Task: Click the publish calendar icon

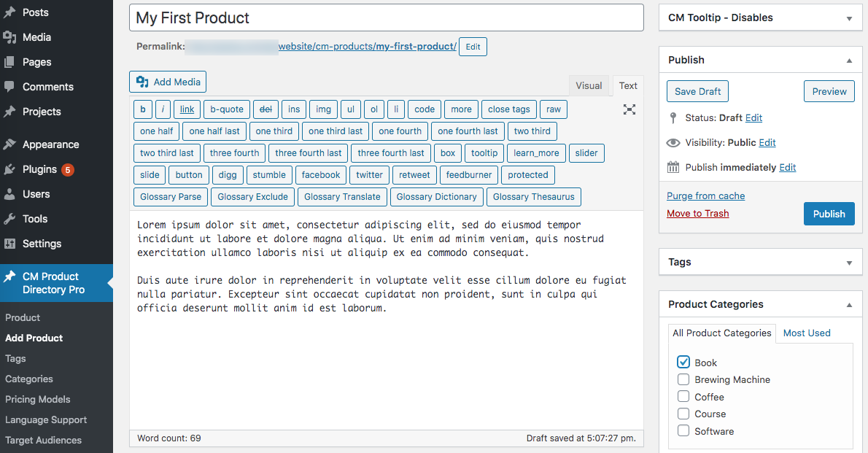Action: click(x=673, y=167)
